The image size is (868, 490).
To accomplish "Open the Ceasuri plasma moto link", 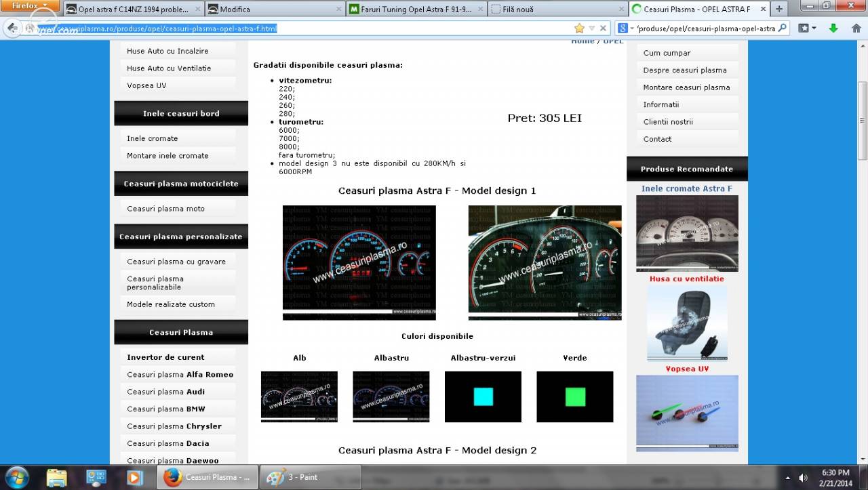I will 165,209.
